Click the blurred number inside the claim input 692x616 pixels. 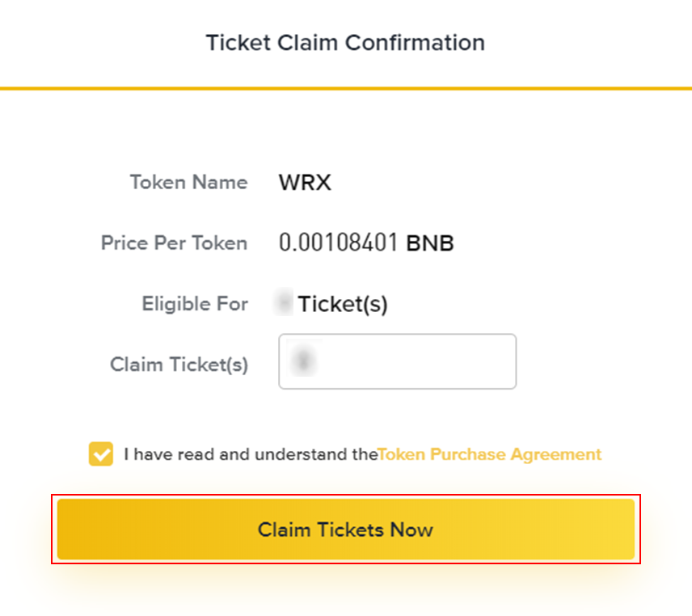coord(303,361)
